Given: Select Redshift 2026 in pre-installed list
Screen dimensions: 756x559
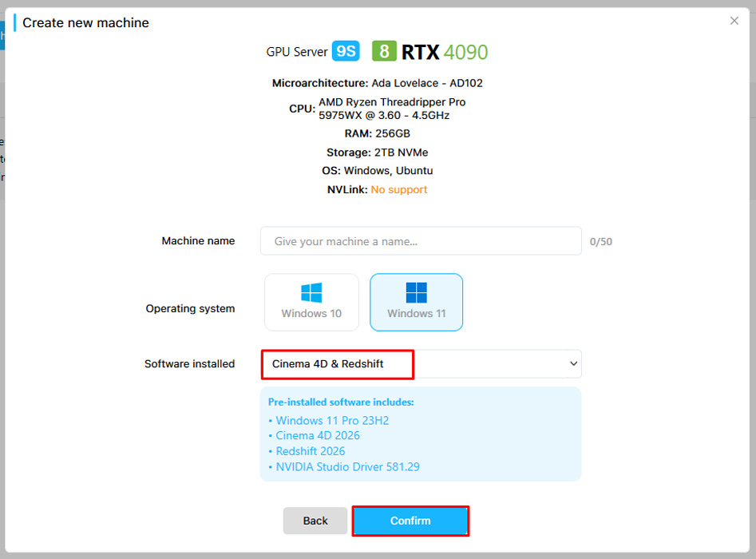Looking at the screenshot, I should click(x=311, y=451).
